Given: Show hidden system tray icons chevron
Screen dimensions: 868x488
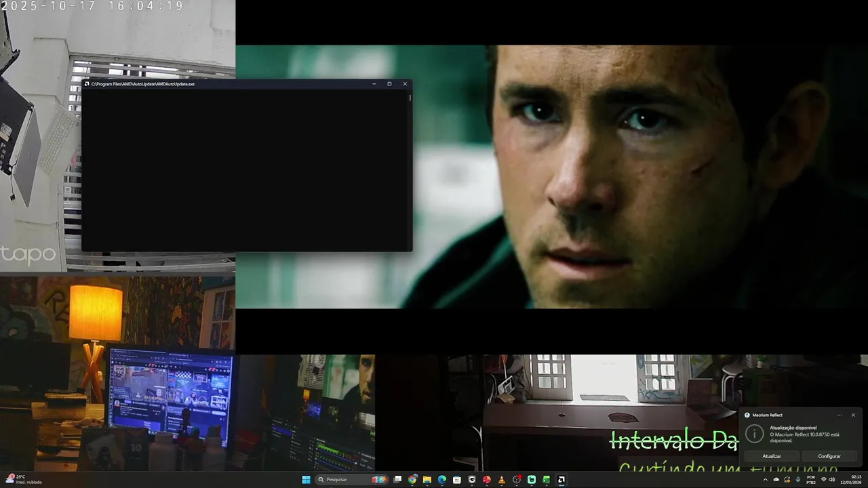Looking at the screenshot, I should pyautogui.click(x=766, y=480).
